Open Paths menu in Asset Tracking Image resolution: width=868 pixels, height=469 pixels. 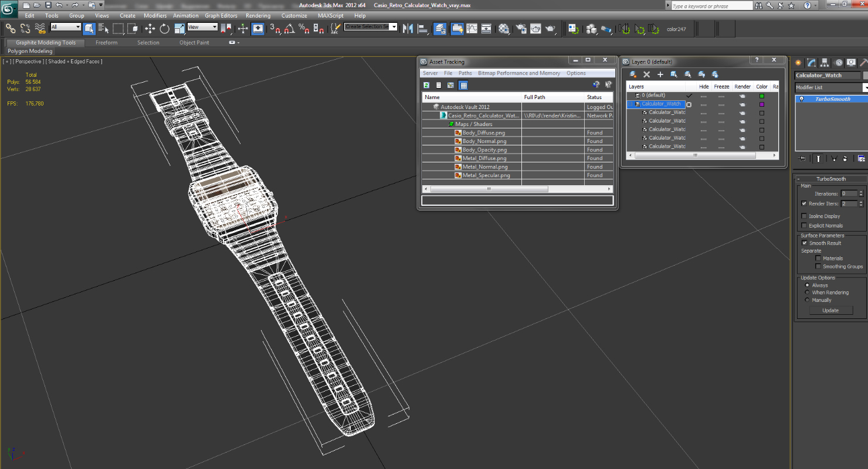coord(465,73)
